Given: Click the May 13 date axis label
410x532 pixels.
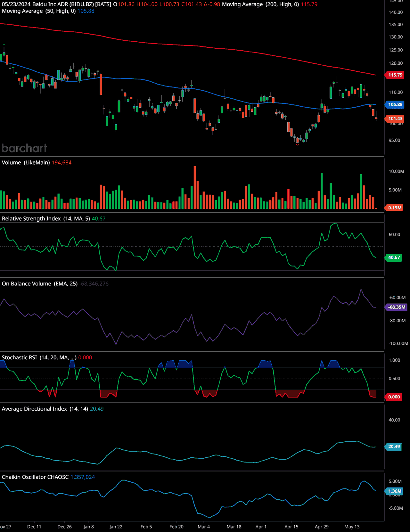Looking at the screenshot, I should [352, 527].
